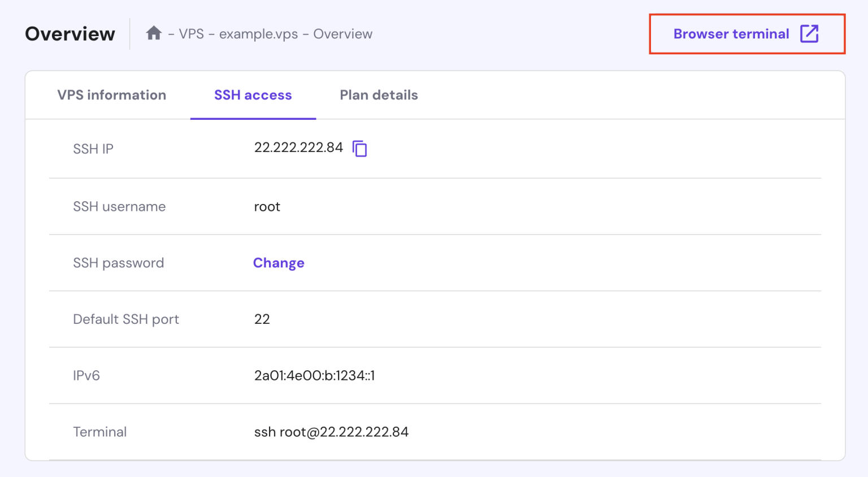The height and width of the screenshot is (477, 868).
Task: Click the Default SSH port value 22
Action: click(263, 319)
